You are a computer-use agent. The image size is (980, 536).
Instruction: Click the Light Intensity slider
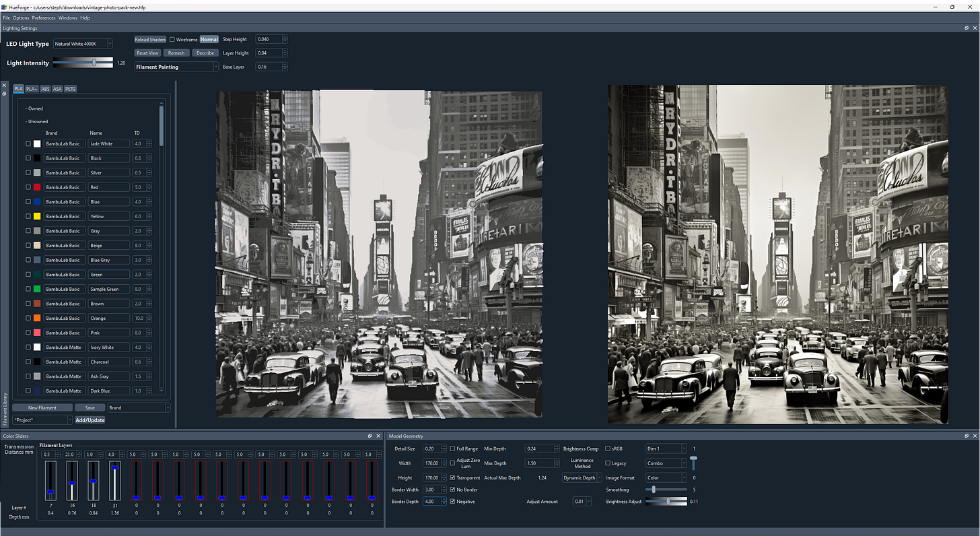83,63
